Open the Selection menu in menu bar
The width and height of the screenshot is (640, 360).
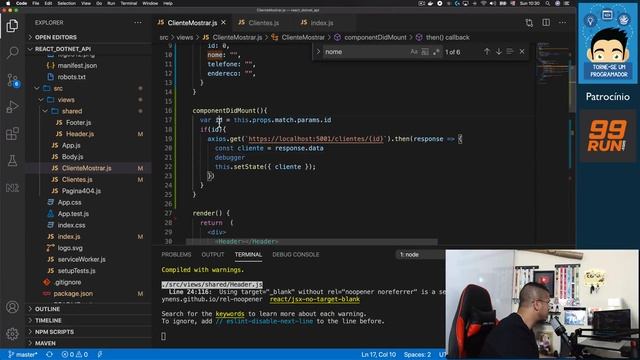[66, 3]
